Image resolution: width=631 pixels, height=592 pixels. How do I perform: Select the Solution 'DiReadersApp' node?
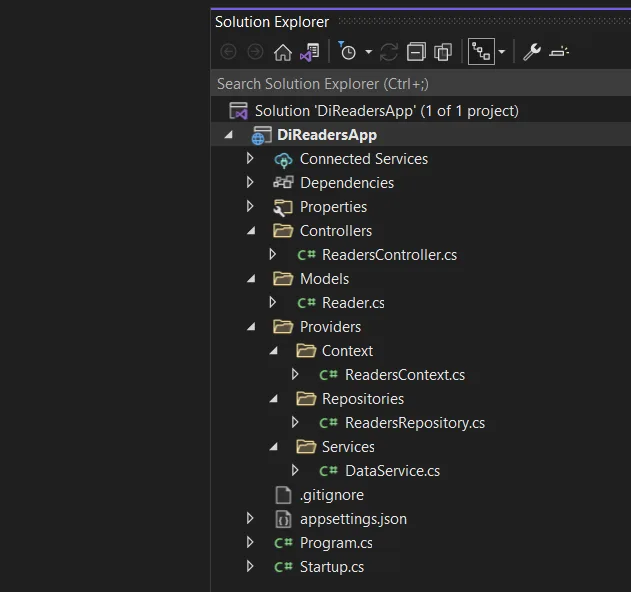tap(386, 111)
